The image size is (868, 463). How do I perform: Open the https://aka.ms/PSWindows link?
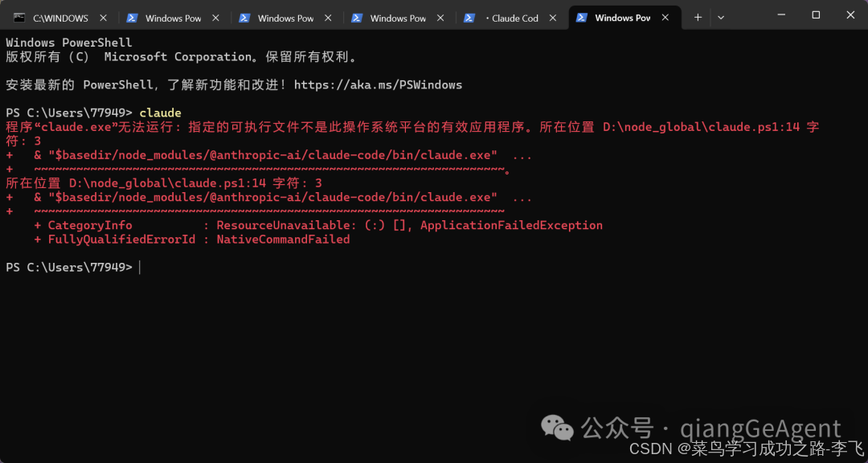pos(378,84)
